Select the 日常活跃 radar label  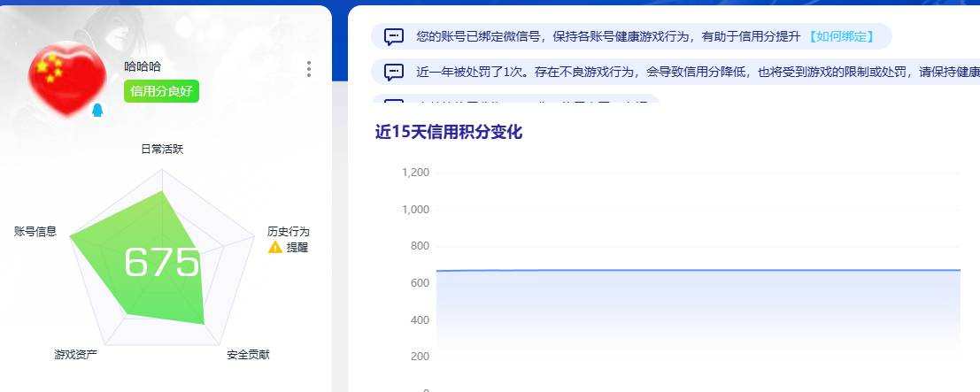point(163,149)
